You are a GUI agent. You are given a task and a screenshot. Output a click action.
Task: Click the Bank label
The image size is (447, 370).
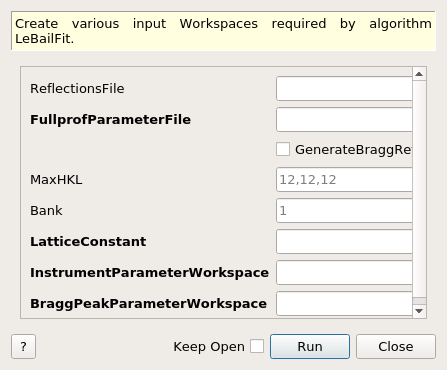tap(46, 211)
